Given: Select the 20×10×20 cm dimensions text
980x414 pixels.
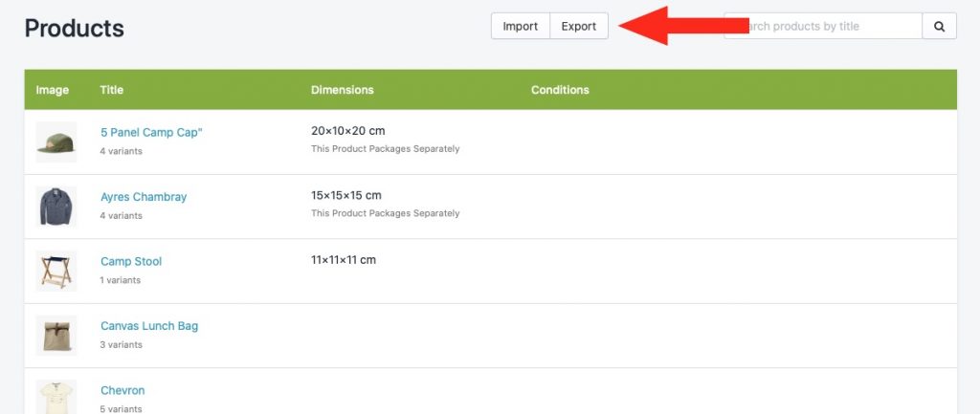Looking at the screenshot, I should click(348, 130).
